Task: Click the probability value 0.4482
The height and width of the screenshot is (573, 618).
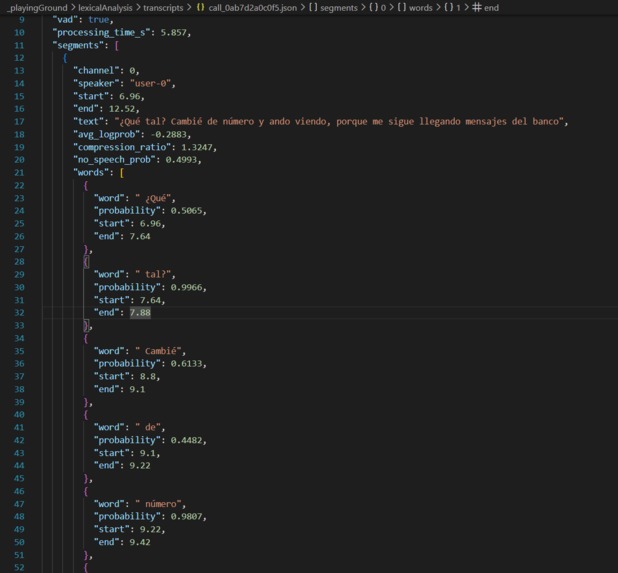Action: tap(186, 440)
